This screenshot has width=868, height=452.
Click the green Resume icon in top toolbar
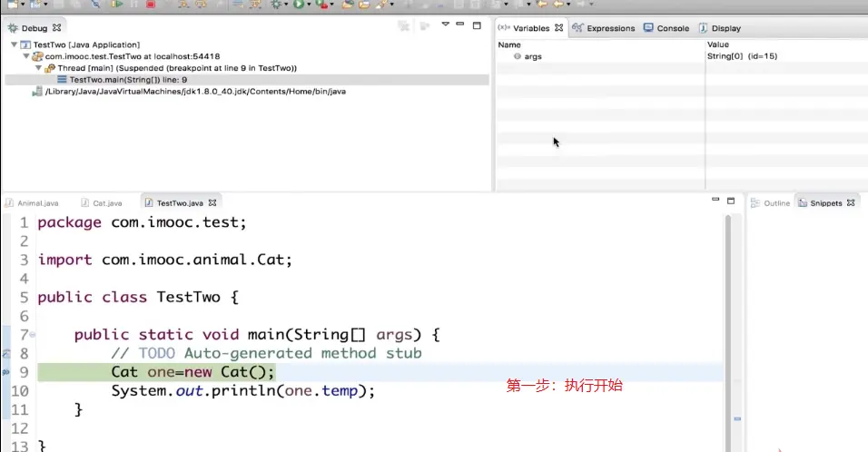point(116,5)
